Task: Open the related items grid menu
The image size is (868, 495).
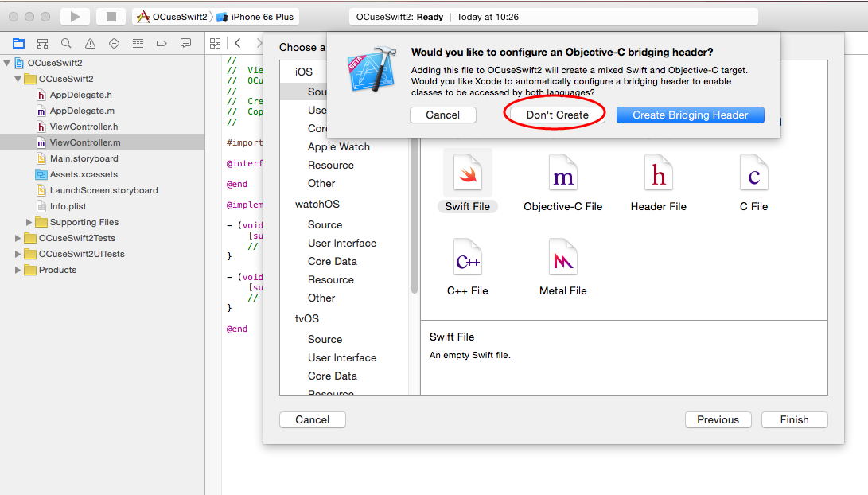Action: click(216, 43)
